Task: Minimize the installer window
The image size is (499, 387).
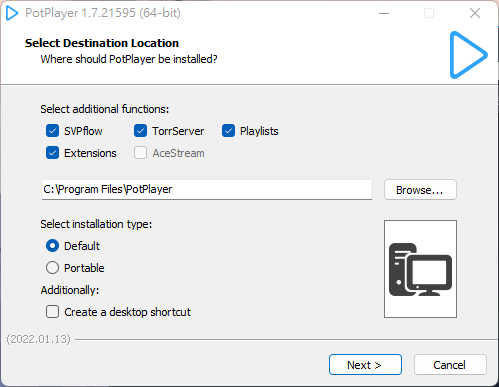Action: (x=384, y=13)
